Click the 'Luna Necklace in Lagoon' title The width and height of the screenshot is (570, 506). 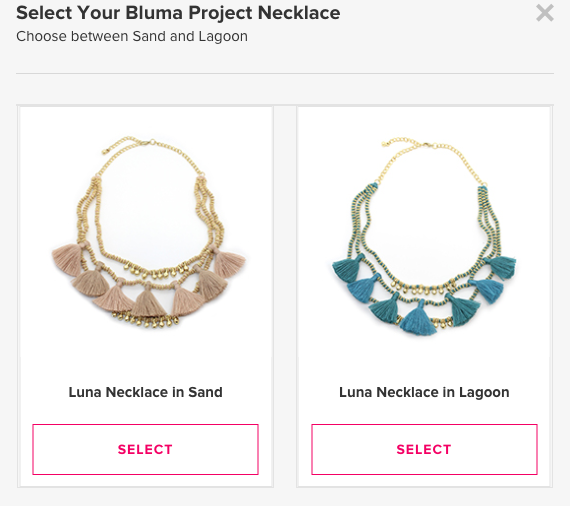[424, 392]
